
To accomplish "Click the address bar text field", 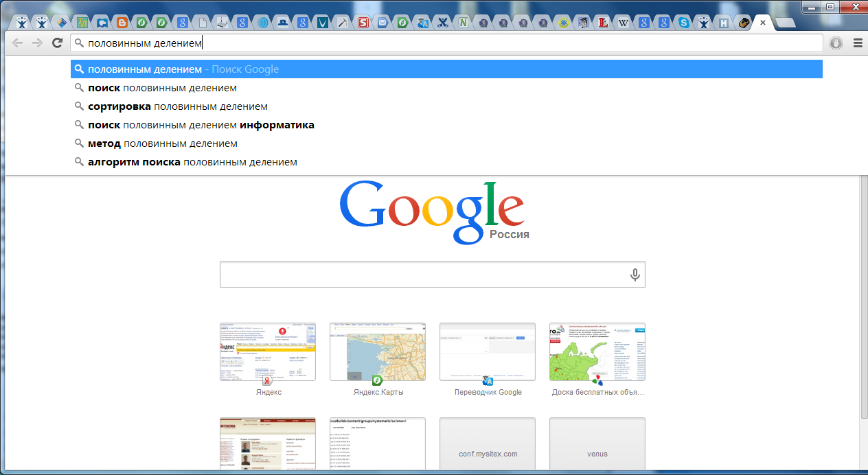I will pos(446,43).
